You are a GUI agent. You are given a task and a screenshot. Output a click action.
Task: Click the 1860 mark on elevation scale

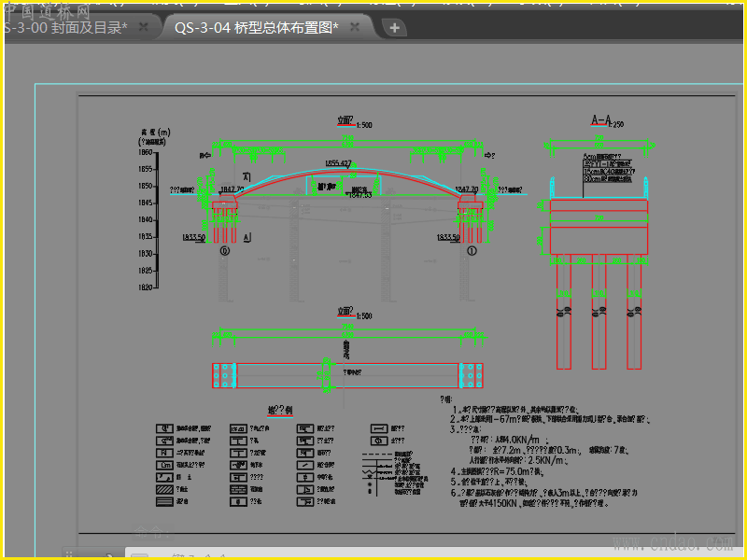pos(146,152)
